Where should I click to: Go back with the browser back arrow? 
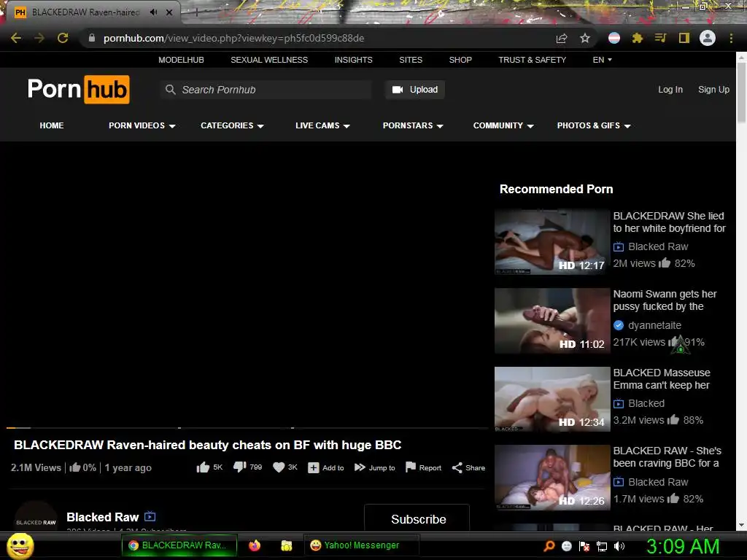16,38
